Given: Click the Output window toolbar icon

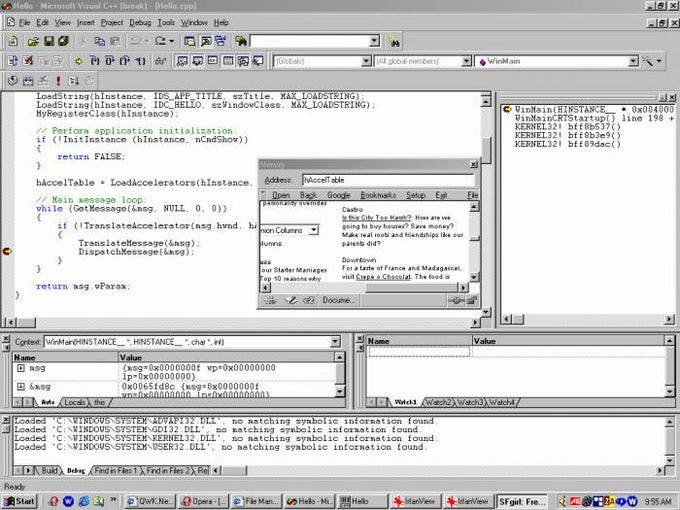Looking at the screenshot, I should (x=206, y=41).
